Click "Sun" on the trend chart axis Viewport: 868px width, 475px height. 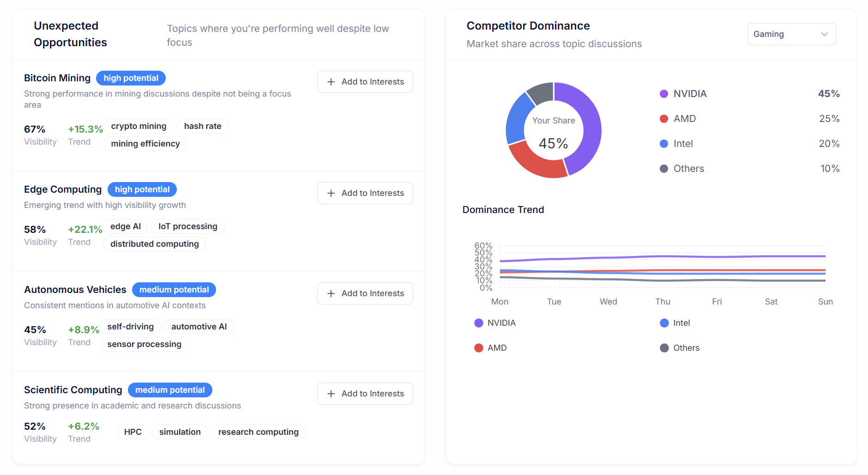pyautogui.click(x=826, y=302)
